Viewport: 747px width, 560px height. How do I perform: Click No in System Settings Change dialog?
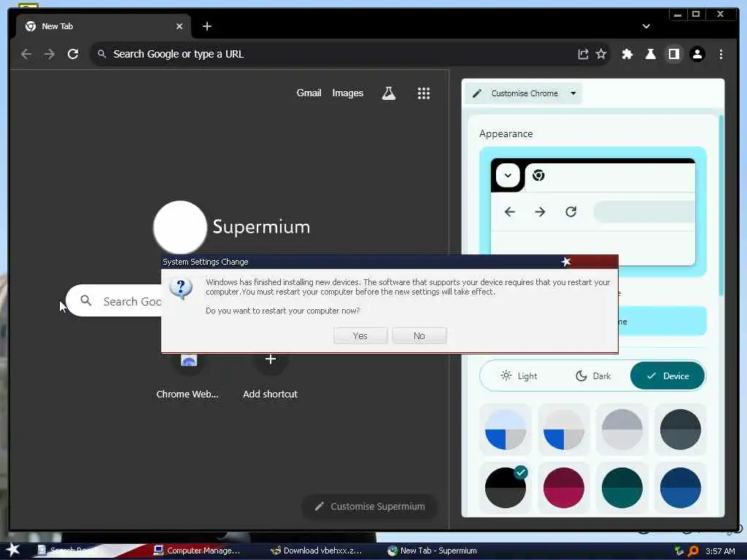[419, 335]
